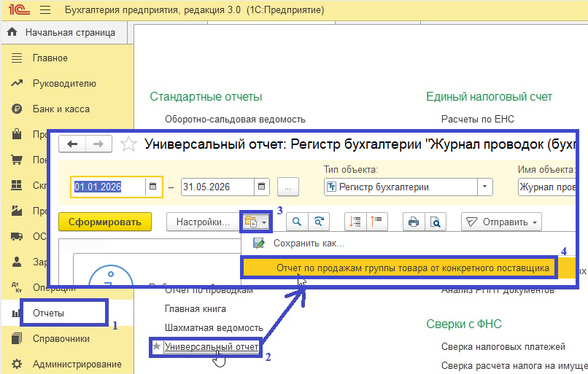This screenshot has height=374, width=588.
Task: Expand the report variants dropdown button
Action: [x=256, y=222]
